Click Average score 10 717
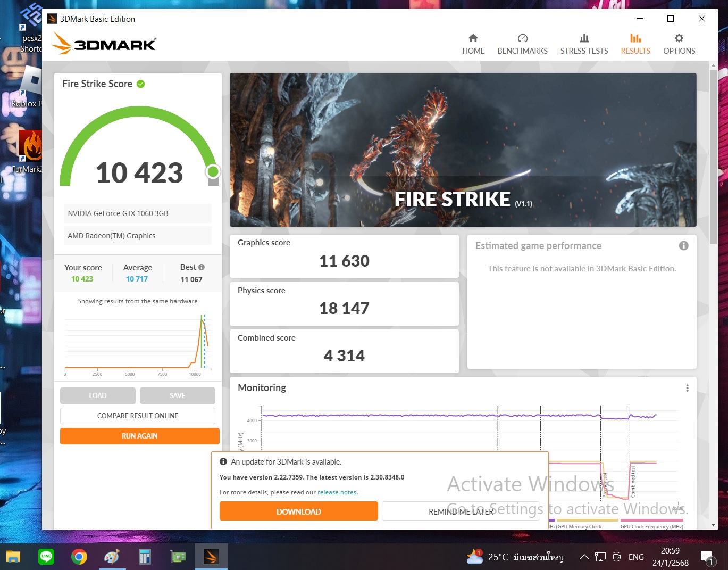The image size is (728, 570). pyautogui.click(x=137, y=279)
